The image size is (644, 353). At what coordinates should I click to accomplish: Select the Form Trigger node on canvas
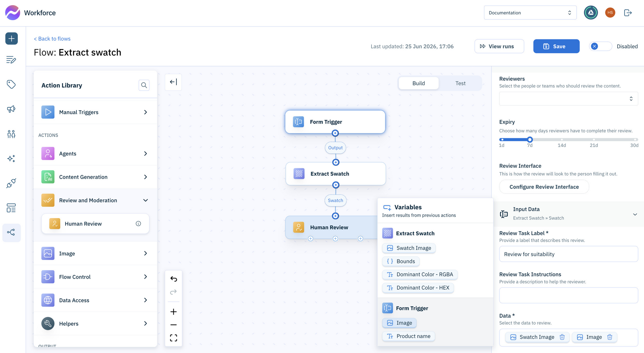335,122
